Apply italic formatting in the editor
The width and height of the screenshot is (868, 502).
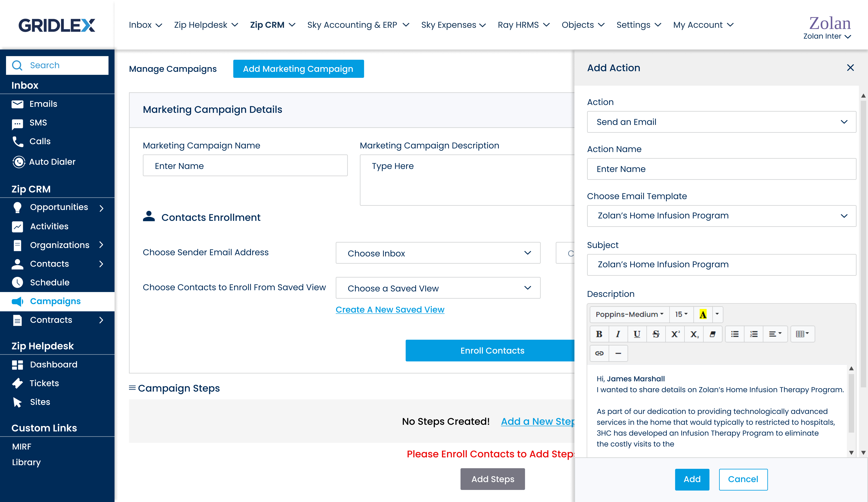(x=618, y=334)
